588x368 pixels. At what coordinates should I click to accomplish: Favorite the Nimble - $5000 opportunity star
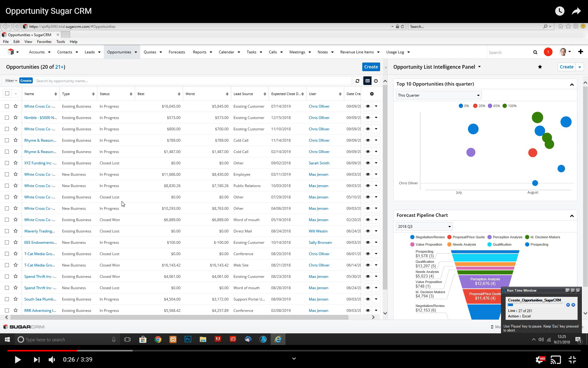coord(16,117)
